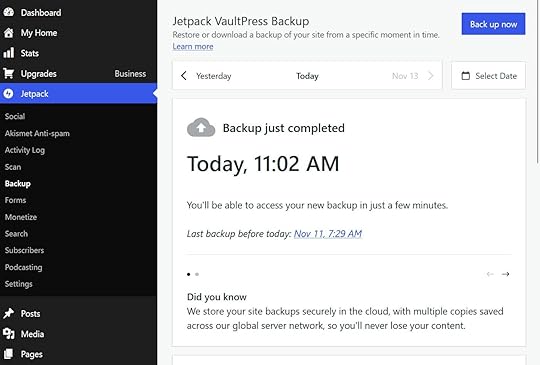Screen dimensions: 540x365
Task: Click the Stats bar chart icon
Action: pos(9,53)
